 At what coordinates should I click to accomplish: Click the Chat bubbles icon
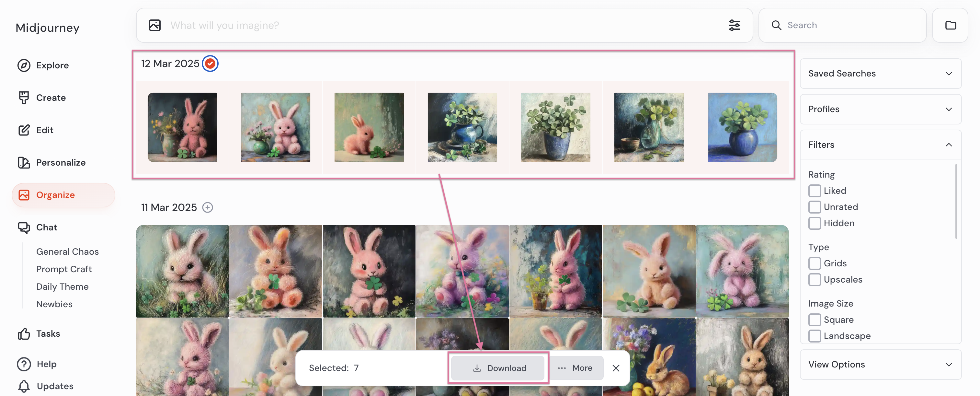(24, 227)
